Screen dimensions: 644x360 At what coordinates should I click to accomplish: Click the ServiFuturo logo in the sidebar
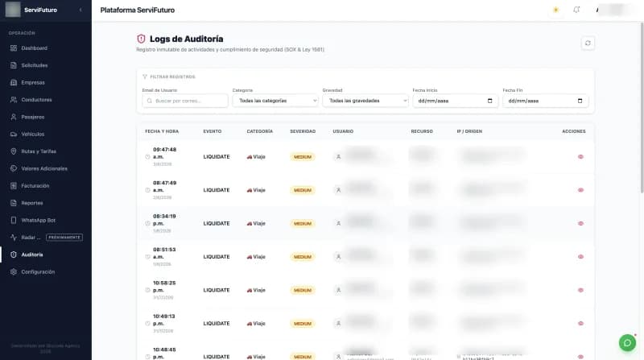[13, 10]
